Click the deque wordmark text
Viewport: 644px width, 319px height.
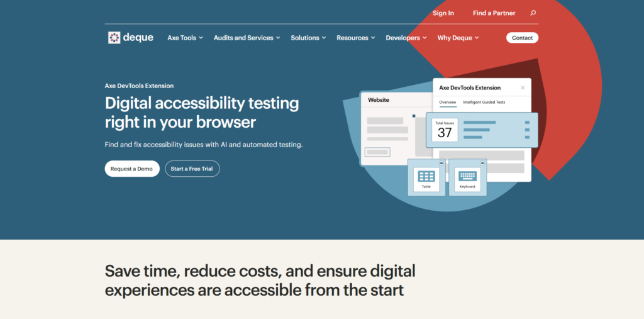(x=138, y=38)
